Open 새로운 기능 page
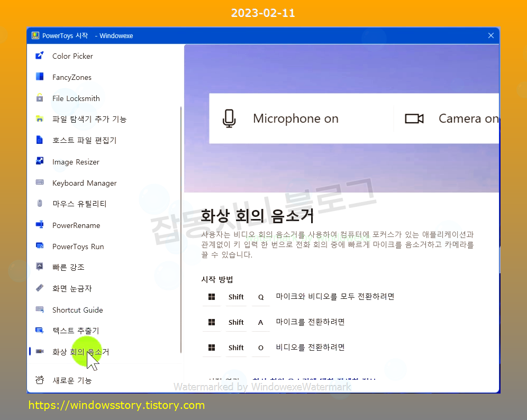The image size is (527, 420). 104,380
